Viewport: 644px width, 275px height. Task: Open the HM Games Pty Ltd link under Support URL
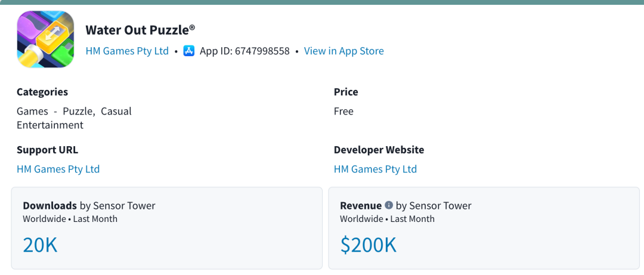coord(58,169)
